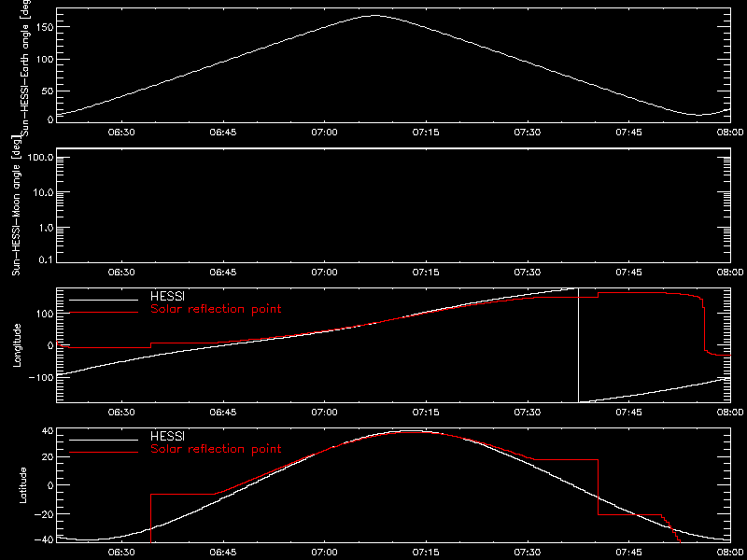Click 06:45 label under Longitude plot
This screenshot has height=560, width=747.
[223, 413]
